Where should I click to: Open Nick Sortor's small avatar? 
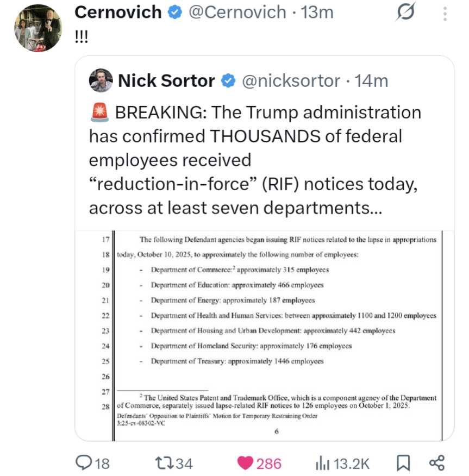click(x=101, y=82)
